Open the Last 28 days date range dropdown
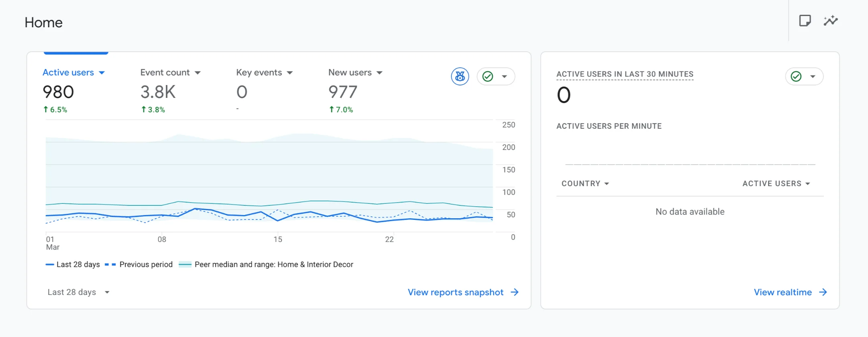Image resolution: width=868 pixels, height=337 pixels. click(x=79, y=292)
